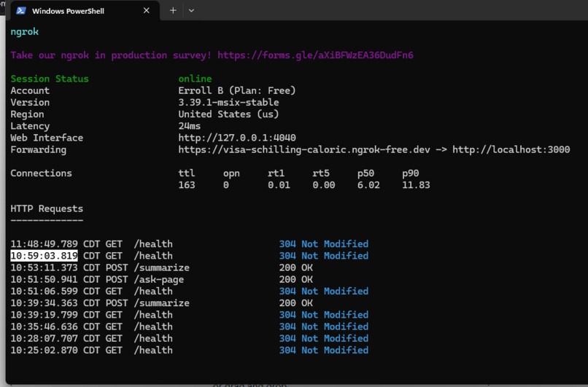Image resolution: width=588 pixels, height=387 pixels.
Task: Click the p50 value 6.02
Action: [368, 185]
